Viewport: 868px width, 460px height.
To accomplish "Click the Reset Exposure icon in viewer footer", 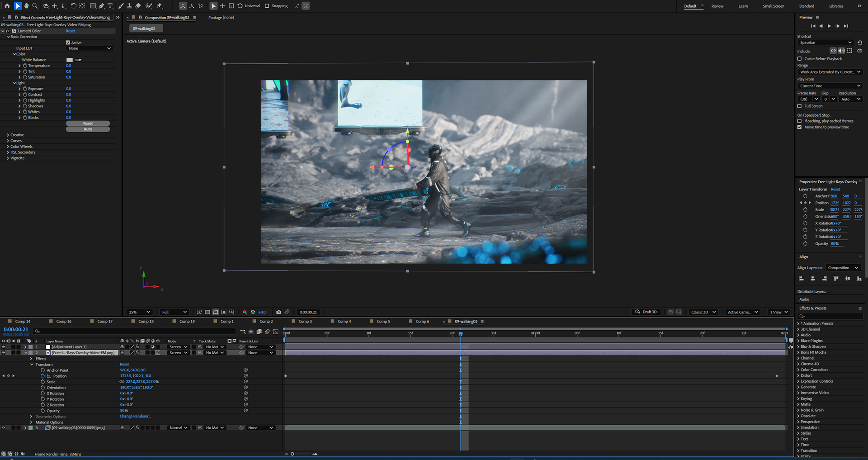I will (253, 312).
